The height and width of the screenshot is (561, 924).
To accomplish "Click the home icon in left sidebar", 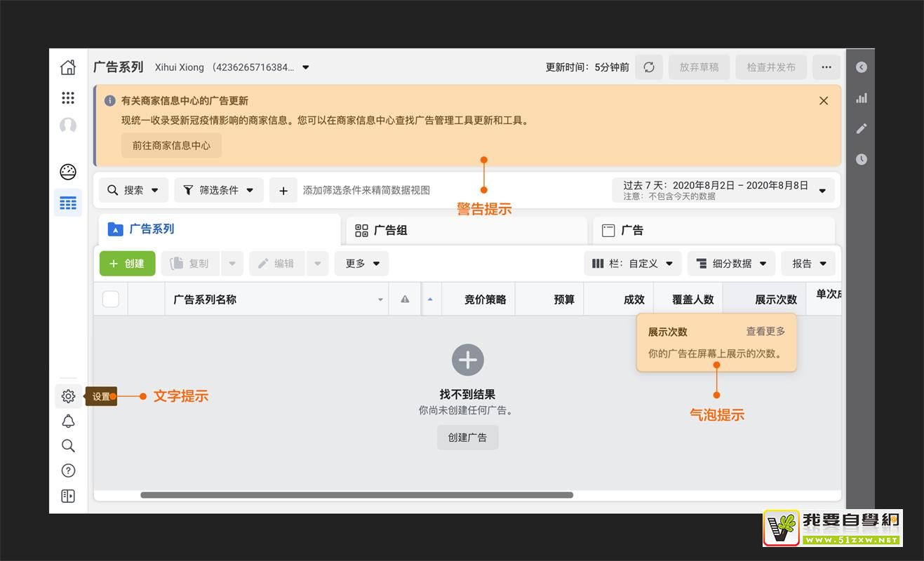I will point(68,67).
